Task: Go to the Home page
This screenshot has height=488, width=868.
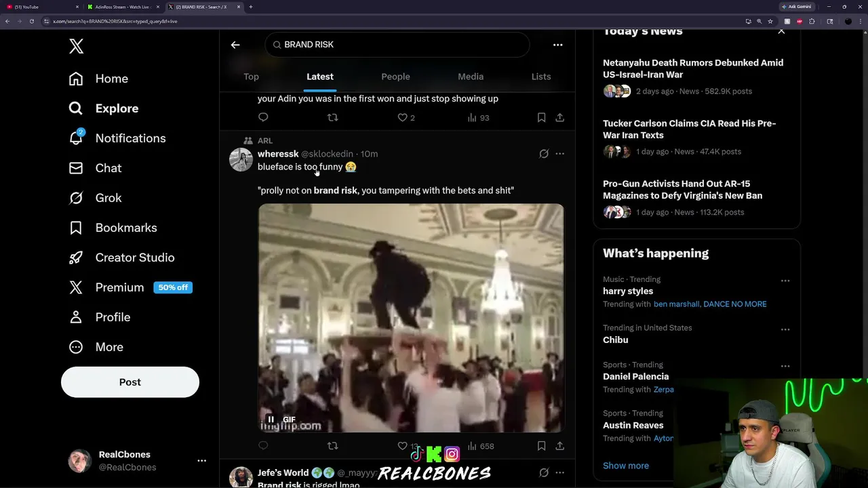Action: [x=98, y=79]
